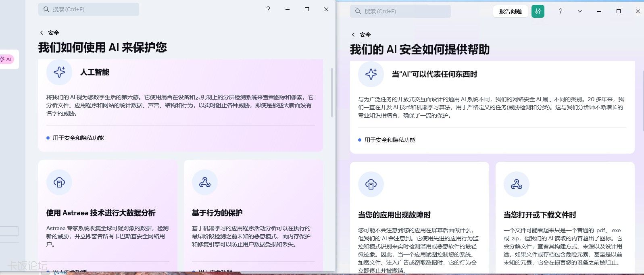Open help in the left window
Image resolution: width=644 pixels, height=275 pixels.
tap(268, 9)
